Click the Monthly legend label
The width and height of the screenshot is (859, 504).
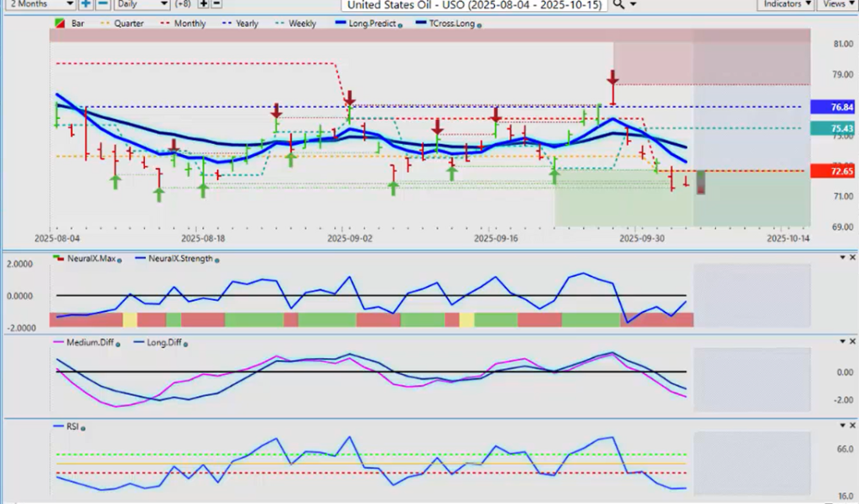coord(189,24)
